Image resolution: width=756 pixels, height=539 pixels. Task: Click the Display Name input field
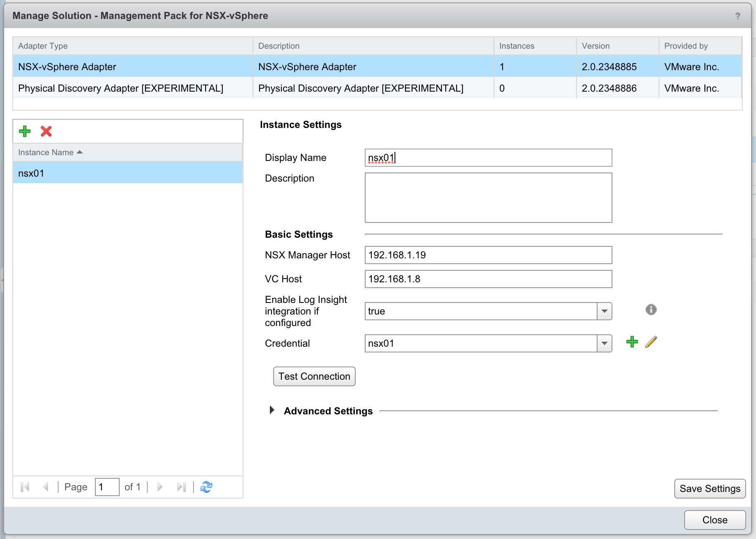click(489, 158)
